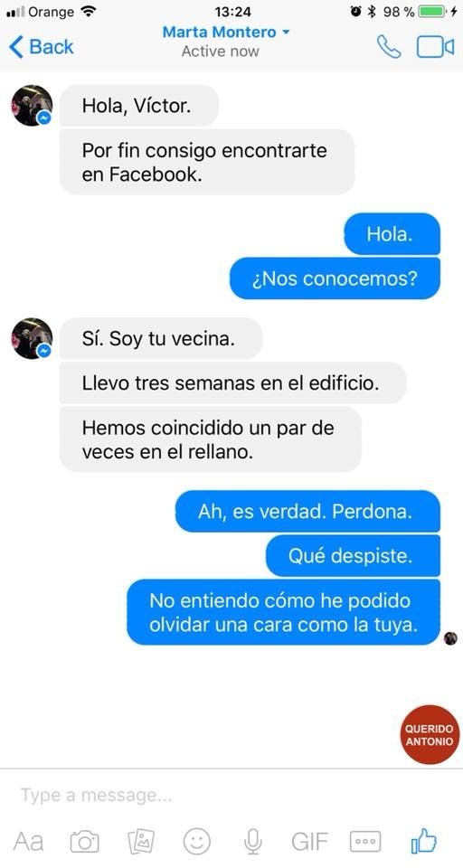This screenshot has height=868, width=463.
Task: Switch to Aa text keyboard input
Action: 28,842
